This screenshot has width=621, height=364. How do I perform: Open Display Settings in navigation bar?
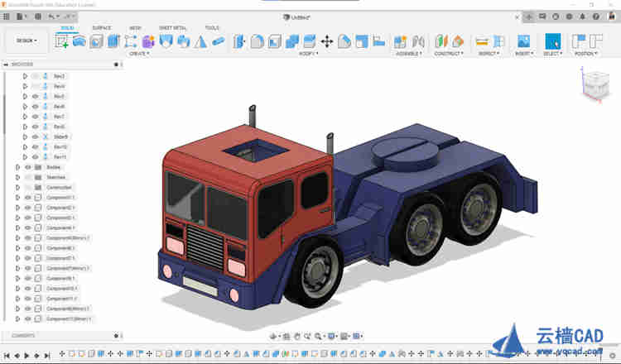click(332, 337)
